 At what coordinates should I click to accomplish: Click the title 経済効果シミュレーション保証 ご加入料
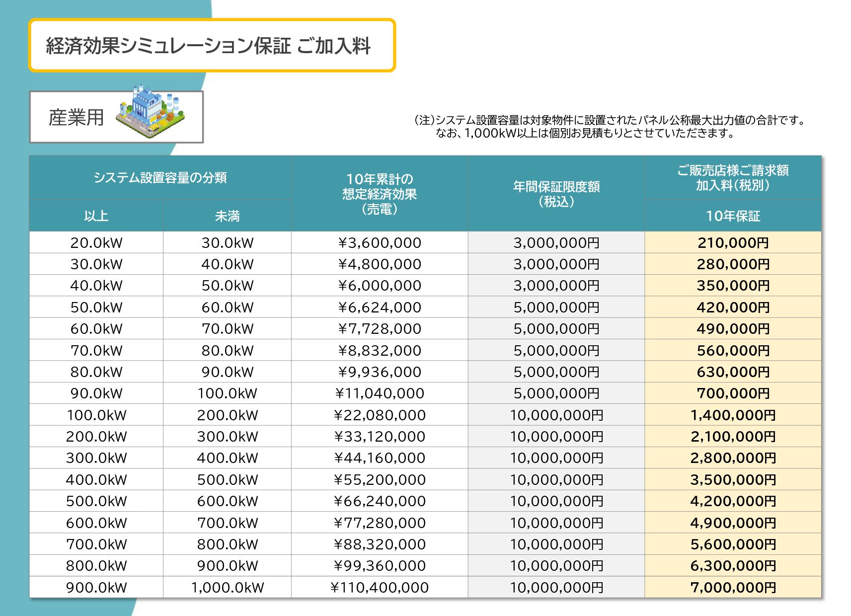(208, 46)
